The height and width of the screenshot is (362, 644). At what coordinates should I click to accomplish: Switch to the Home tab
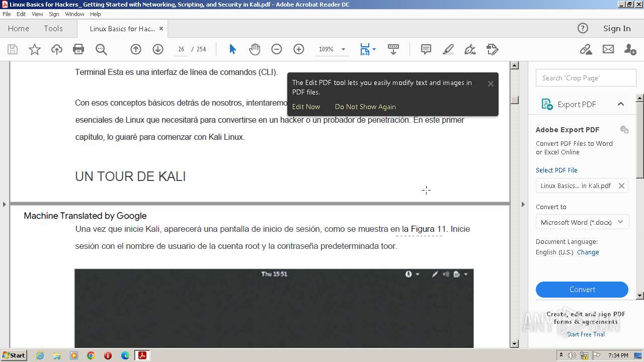pyautogui.click(x=19, y=29)
